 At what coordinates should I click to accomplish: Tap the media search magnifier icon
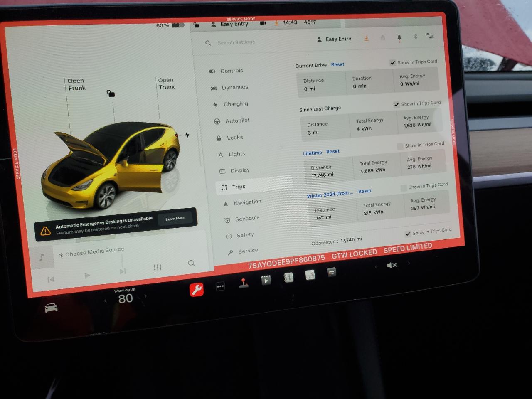(x=192, y=263)
